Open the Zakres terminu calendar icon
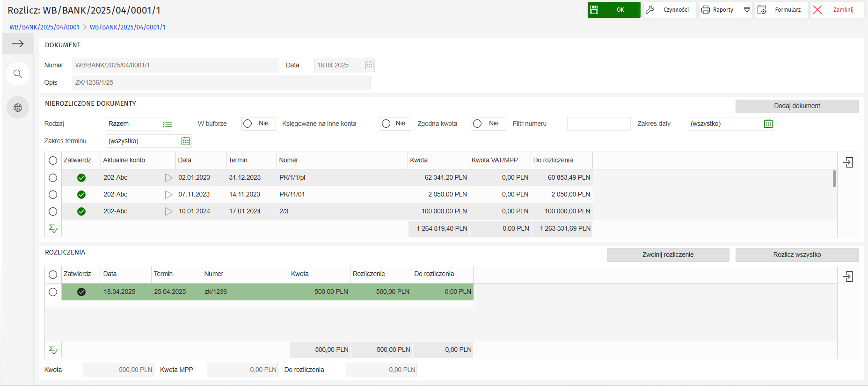The height and width of the screenshot is (386, 868). tap(186, 141)
